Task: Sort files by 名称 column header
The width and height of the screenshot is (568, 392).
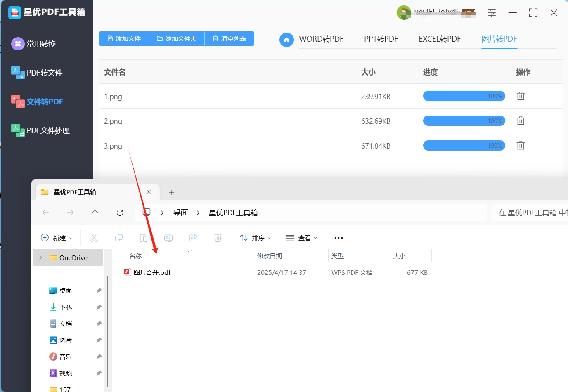Action: (135, 256)
